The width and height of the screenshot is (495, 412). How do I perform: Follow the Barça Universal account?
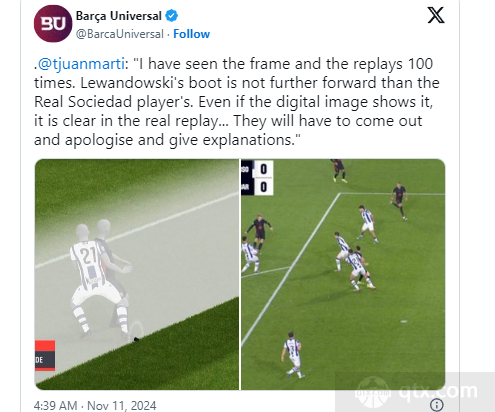191,34
